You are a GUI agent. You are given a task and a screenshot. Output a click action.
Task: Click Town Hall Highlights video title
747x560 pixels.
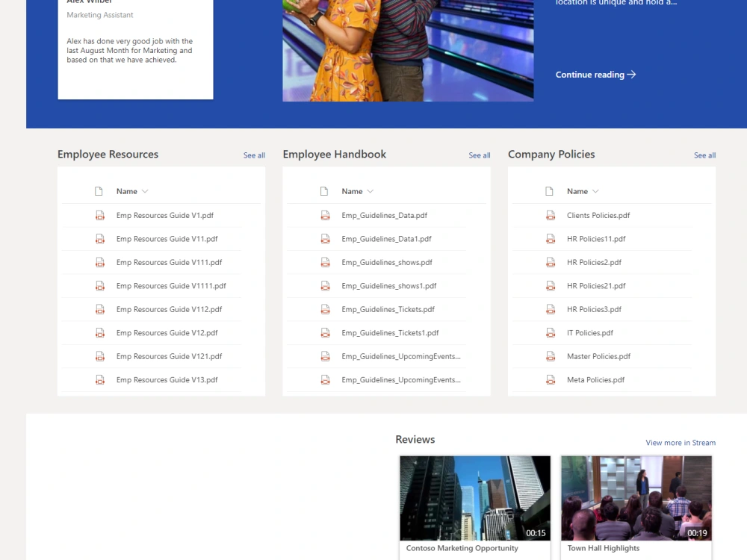[x=603, y=548]
